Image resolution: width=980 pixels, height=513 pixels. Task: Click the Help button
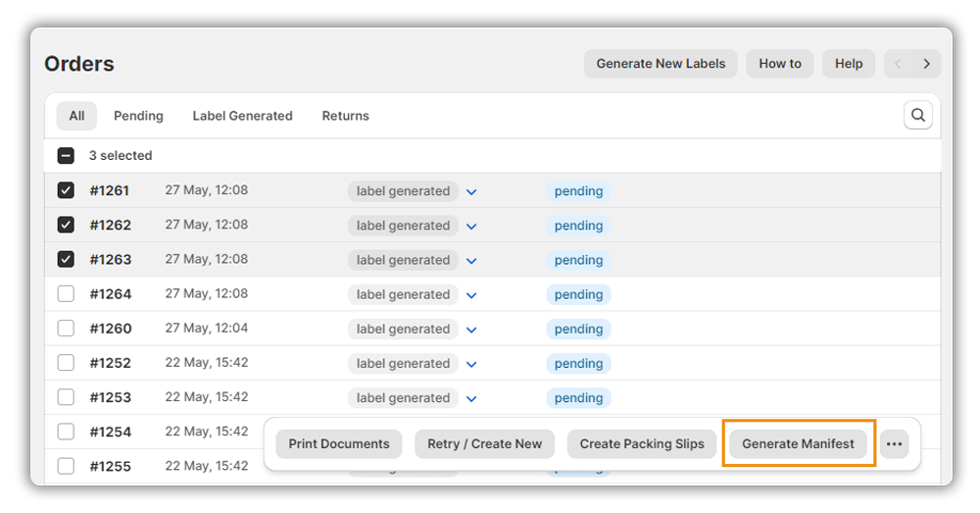pyautogui.click(x=849, y=64)
